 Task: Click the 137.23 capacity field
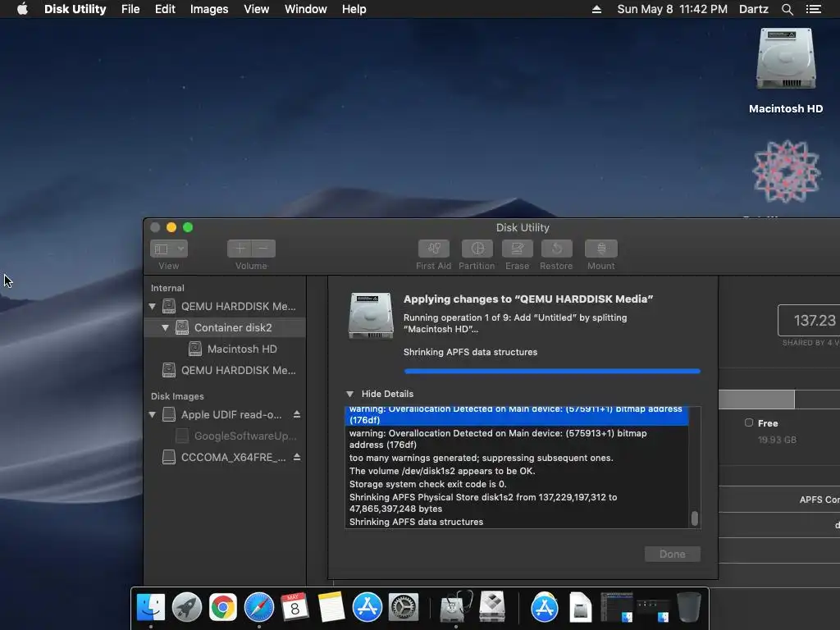pyautogui.click(x=808, y=321)
